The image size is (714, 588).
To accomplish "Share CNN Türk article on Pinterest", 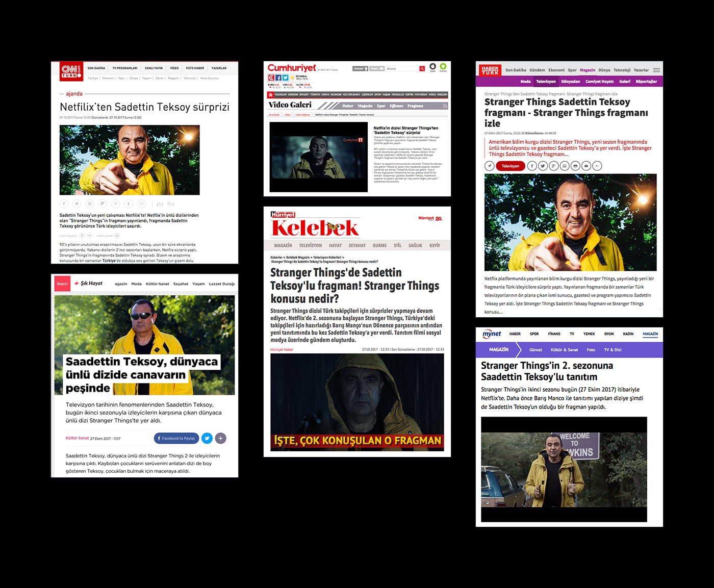I will (x=116, y=203).
